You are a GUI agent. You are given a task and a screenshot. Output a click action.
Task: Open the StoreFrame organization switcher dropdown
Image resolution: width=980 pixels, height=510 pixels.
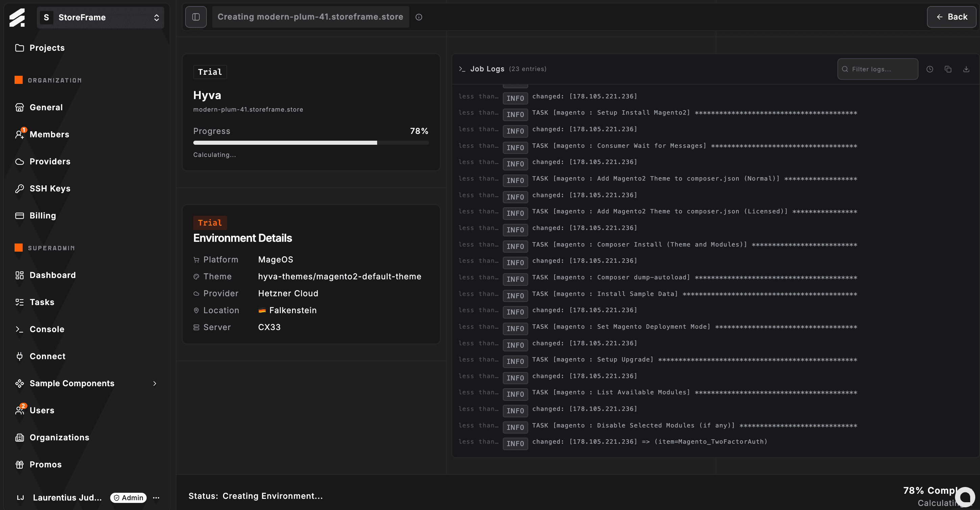(100, 18)
